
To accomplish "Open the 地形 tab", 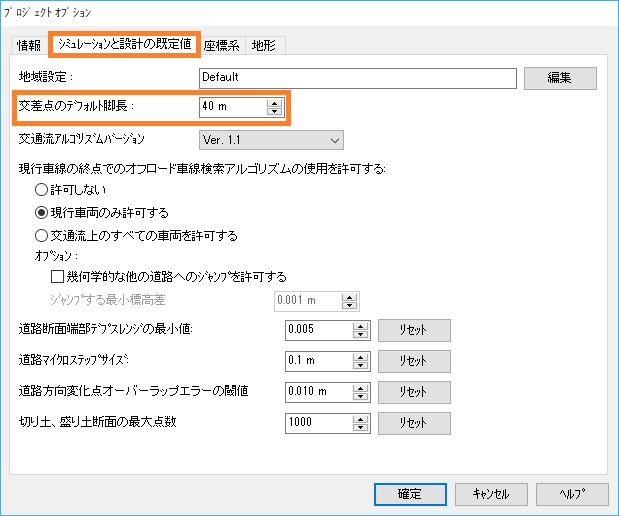I will tap(264, 45).
